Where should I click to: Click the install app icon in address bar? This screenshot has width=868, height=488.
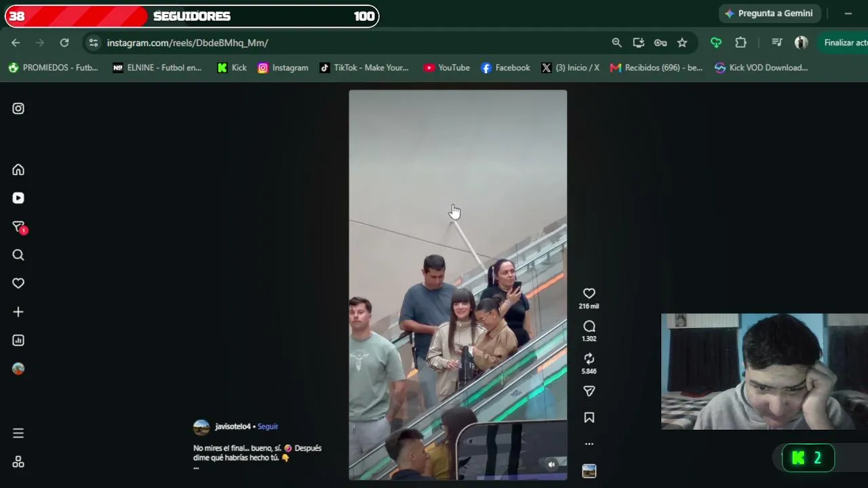pyautogui.click(x=638, y=43)
